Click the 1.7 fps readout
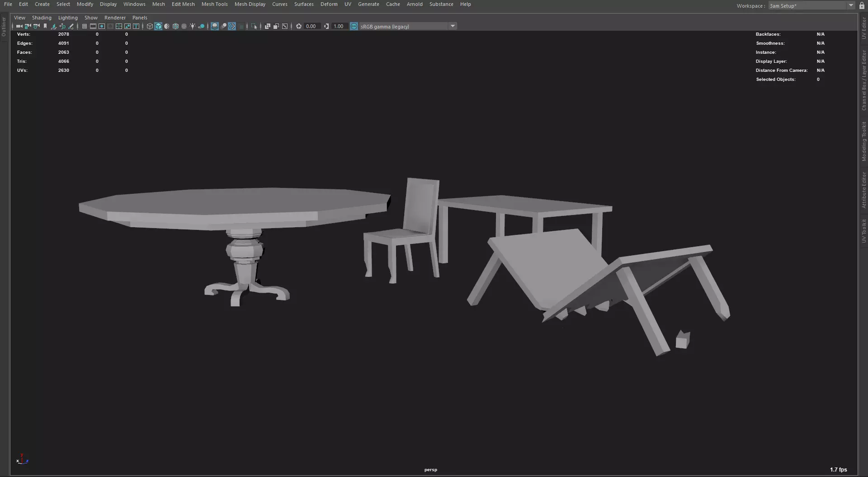 tap(839, 470)
